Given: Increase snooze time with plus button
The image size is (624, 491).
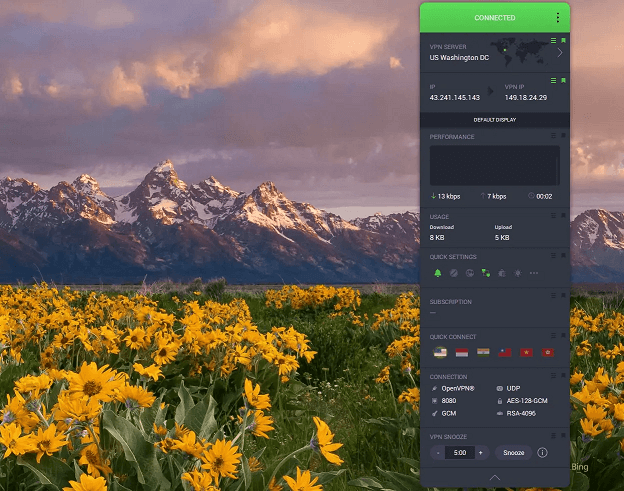Looking at the screenshot, I should (480, 452).
